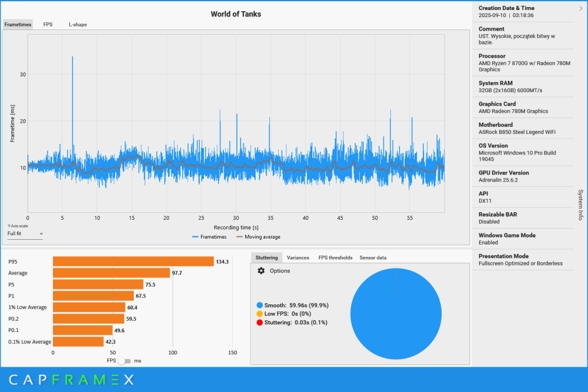Click the P95 orange bar
The height and width of the screenshot is (392, 588).
click(133, 262)
